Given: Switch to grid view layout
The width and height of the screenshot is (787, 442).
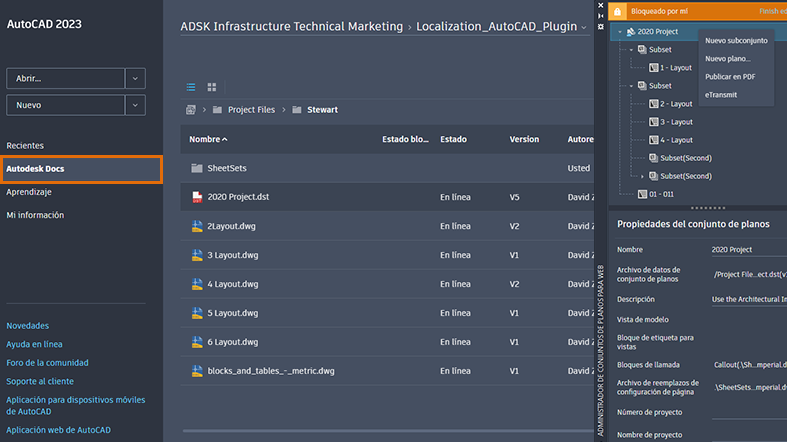Looking at the screenshot, I should [212, 87].
